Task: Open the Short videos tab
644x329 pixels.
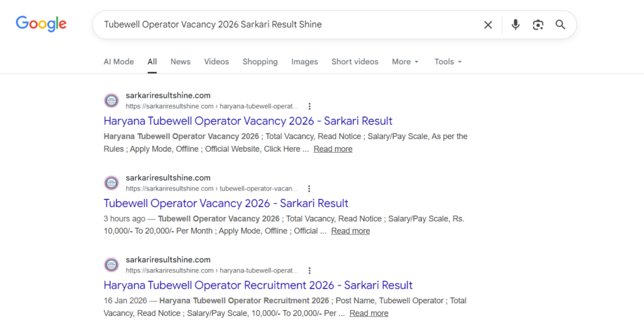Action: pyautogui.click(x=355, y=62)
